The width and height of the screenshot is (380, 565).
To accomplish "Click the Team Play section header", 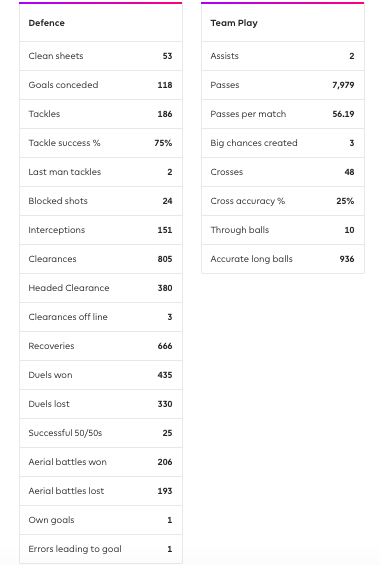I will pyautogui.click(x=234, y=23).
